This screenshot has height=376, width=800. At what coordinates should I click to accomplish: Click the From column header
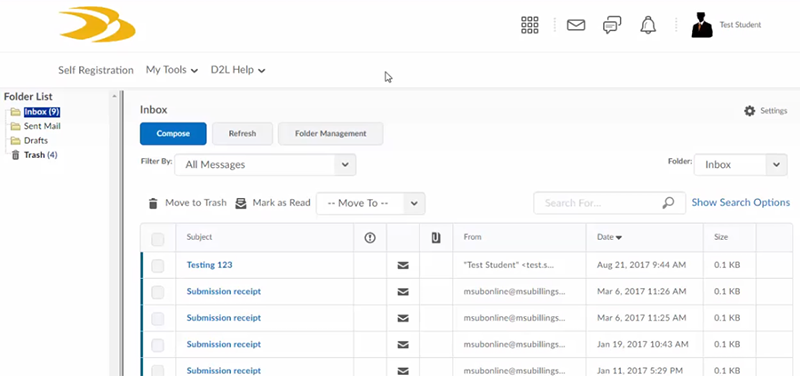[472, 237]
